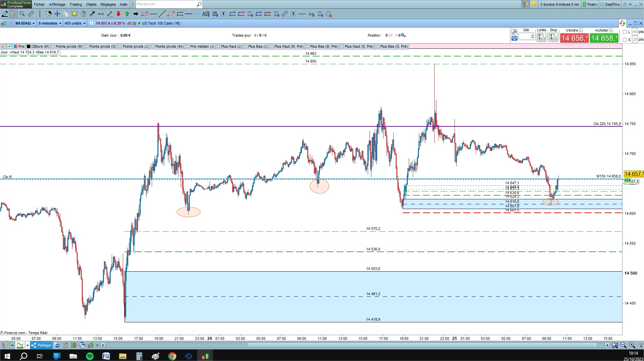Screen dimensions: 644x361
Task: Open the Trading menu
Action: pyautogui.click(x=75, y=4)
